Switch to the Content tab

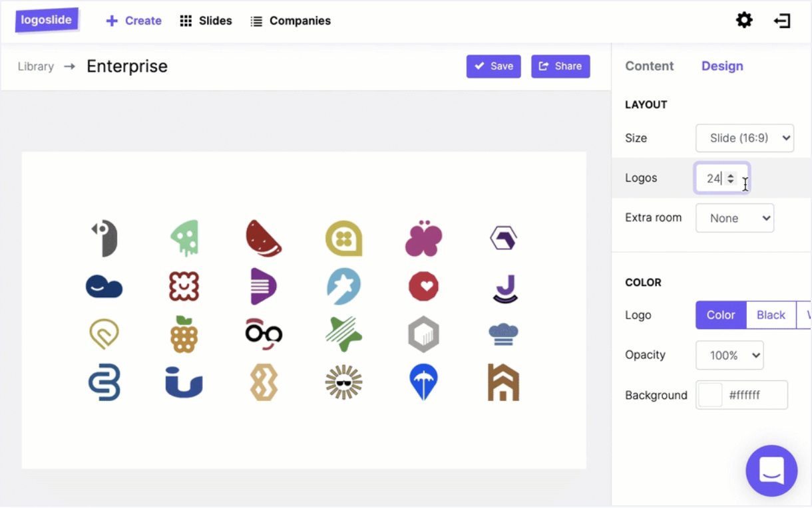[x=650, y=66]
